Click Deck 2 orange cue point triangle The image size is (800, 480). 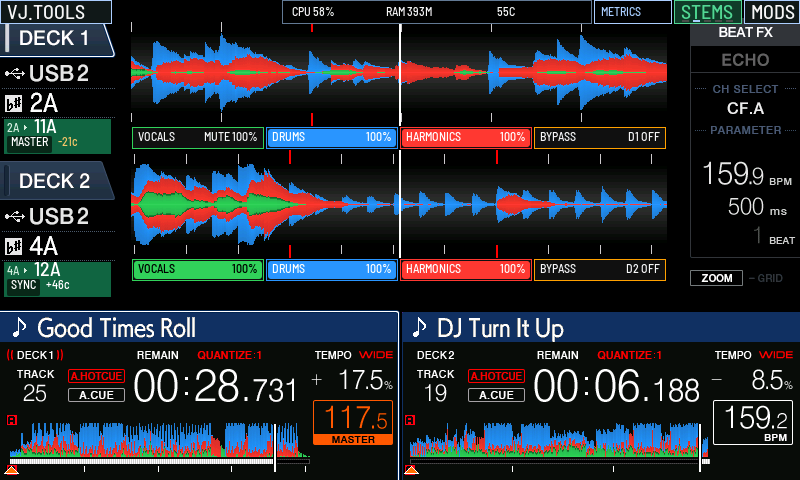pyautogui.click(x=411, y=470)
